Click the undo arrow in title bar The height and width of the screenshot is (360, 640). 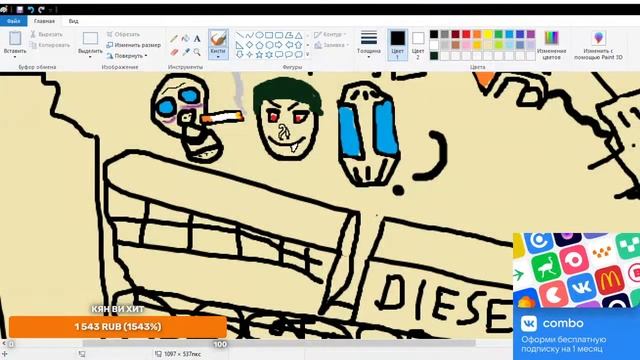pyautogui.click(x=31, y=9)
